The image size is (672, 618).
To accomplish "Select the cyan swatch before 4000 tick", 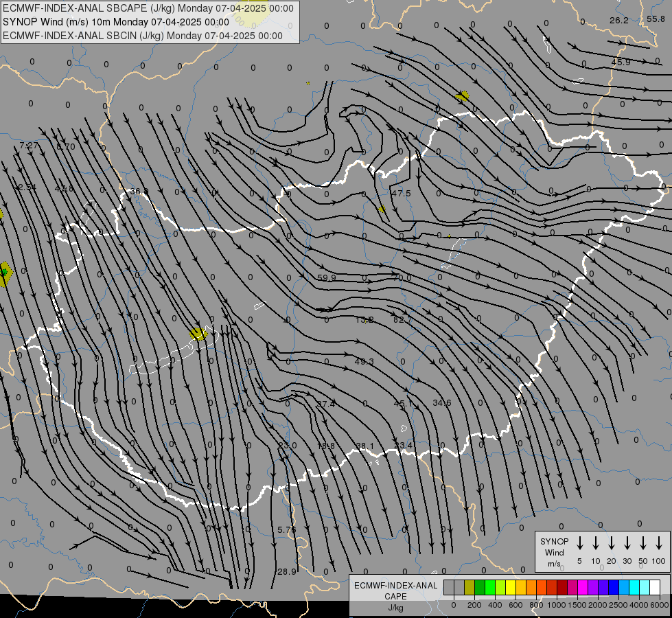I will point(634,588).
